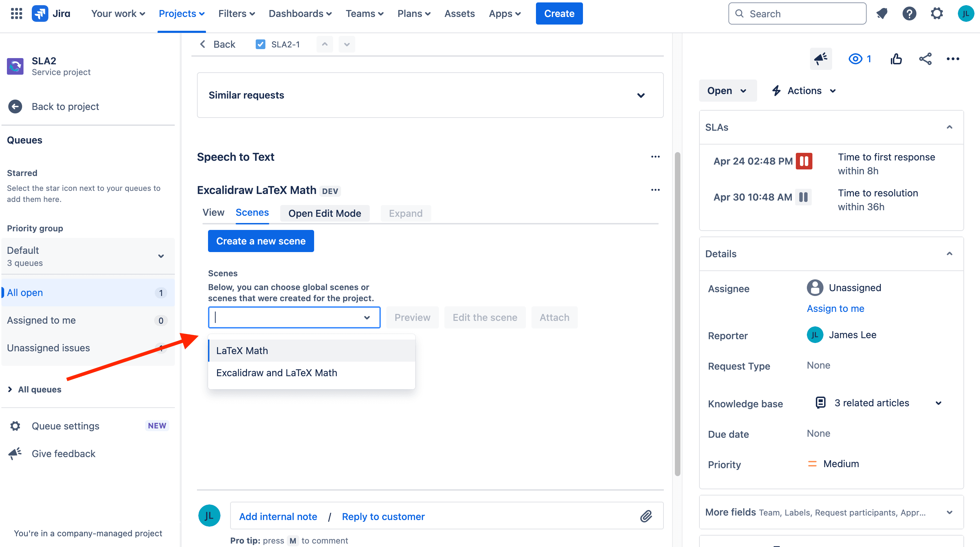The image size is (980, 547).
Task: Click the knowledge base article icon
Action: (821, 403)
